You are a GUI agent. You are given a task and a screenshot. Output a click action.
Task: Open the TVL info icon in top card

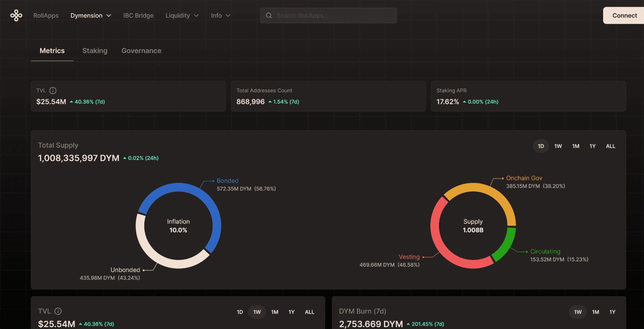[x=53, y=91]
